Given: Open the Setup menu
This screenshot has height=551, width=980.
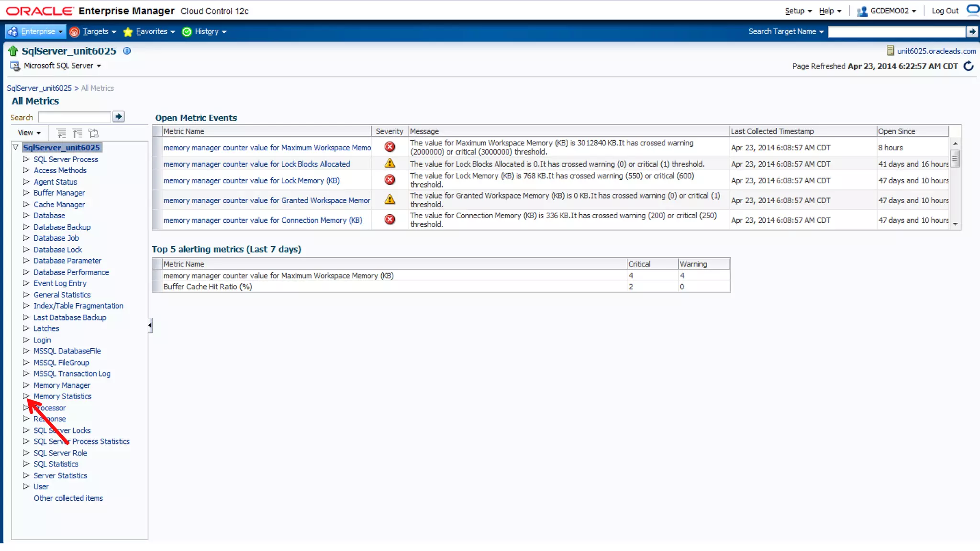Looking at the screenshot, I should pyautogui.click(x=798, y=11).
